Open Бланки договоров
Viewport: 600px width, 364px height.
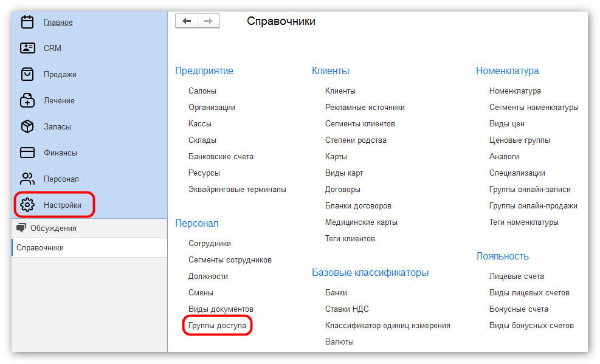tap(358, 206)
